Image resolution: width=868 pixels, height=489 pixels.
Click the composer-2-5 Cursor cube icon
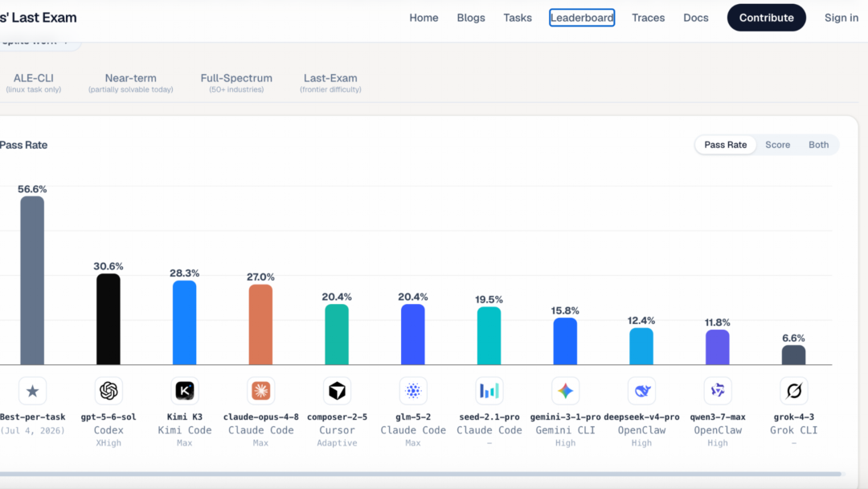click(x=337, y=391)
